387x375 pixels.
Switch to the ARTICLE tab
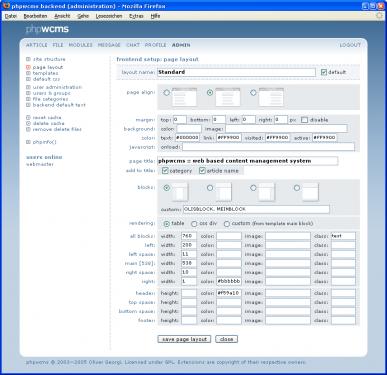click(x=37, y=45)
